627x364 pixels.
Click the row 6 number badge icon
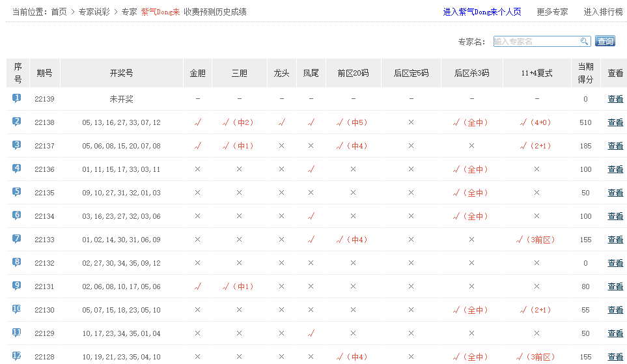coord(17,216)
